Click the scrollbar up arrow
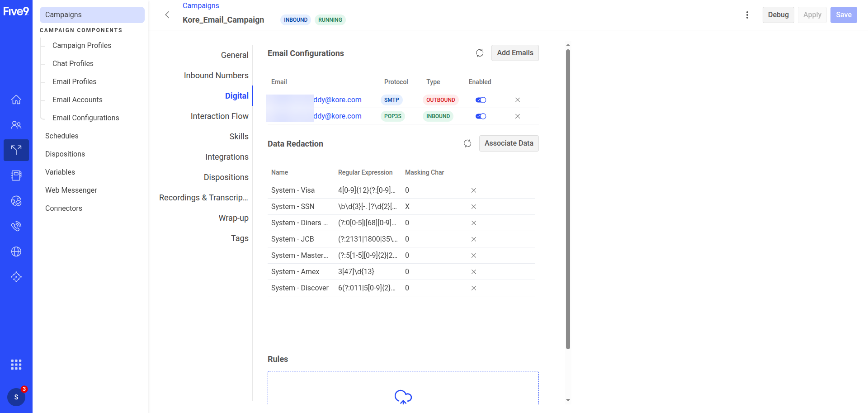The width and height of the screenshot is (868, 413). pos(568,45)
